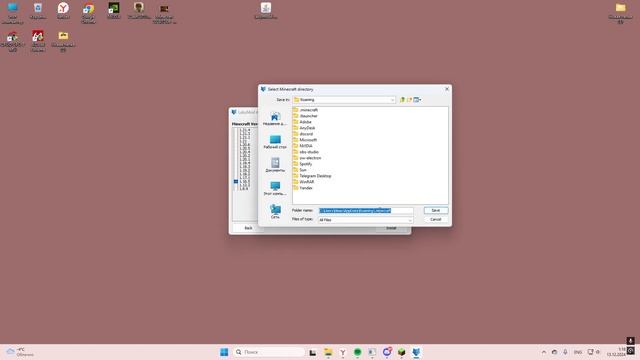Click the Cancel button in the dialog
Viewport: 640px width, 360px height.
point(436,220)
